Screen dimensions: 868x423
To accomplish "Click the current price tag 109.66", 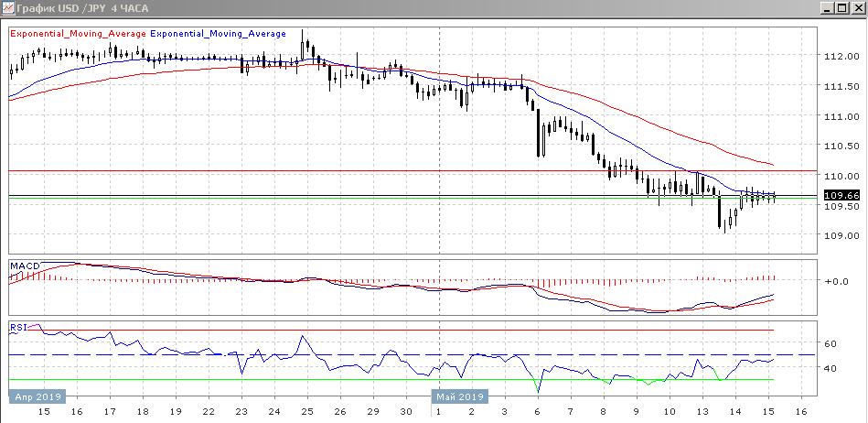I will click(x=841, y=195).
